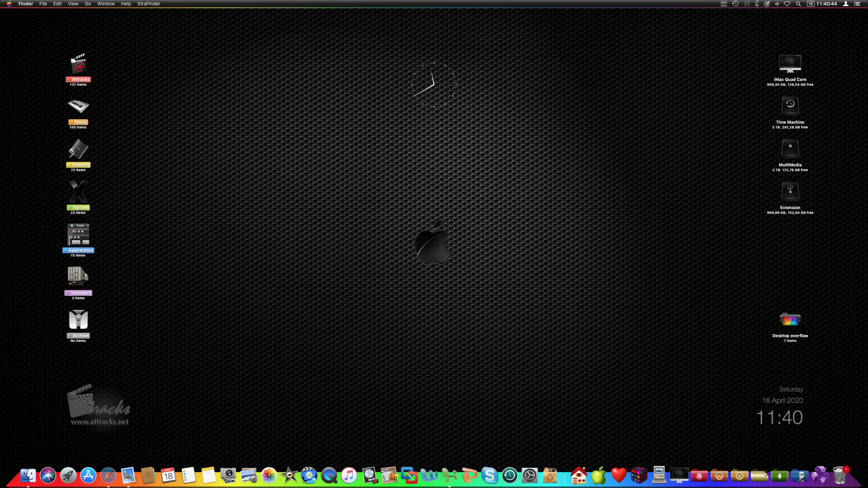The height and width of the screenshot is (488, 868).
Task: Launch QuickTime Player from the Dock
Action: tap(329, 475)
